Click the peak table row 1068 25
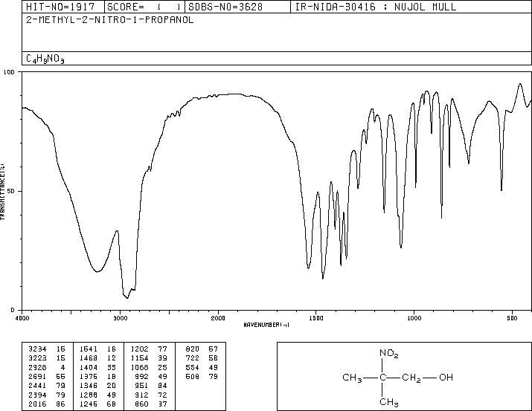The image size is (532, 411). [x=149, y=367]
